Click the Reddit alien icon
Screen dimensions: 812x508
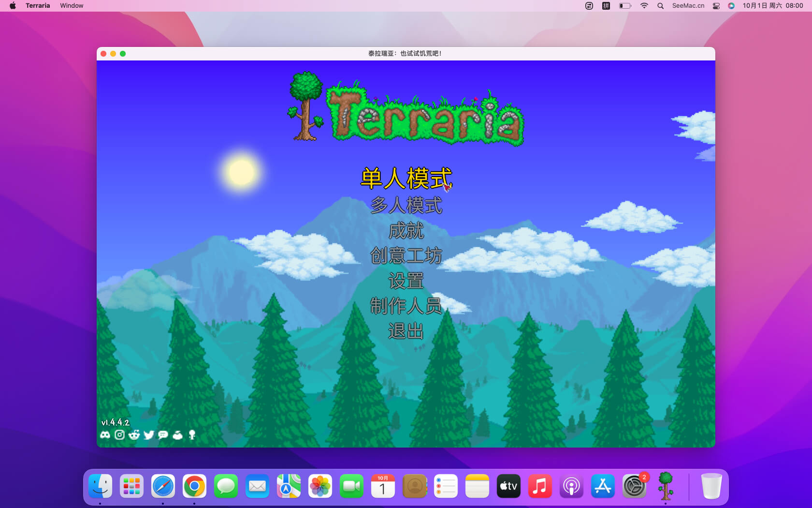tap(134, 435)
